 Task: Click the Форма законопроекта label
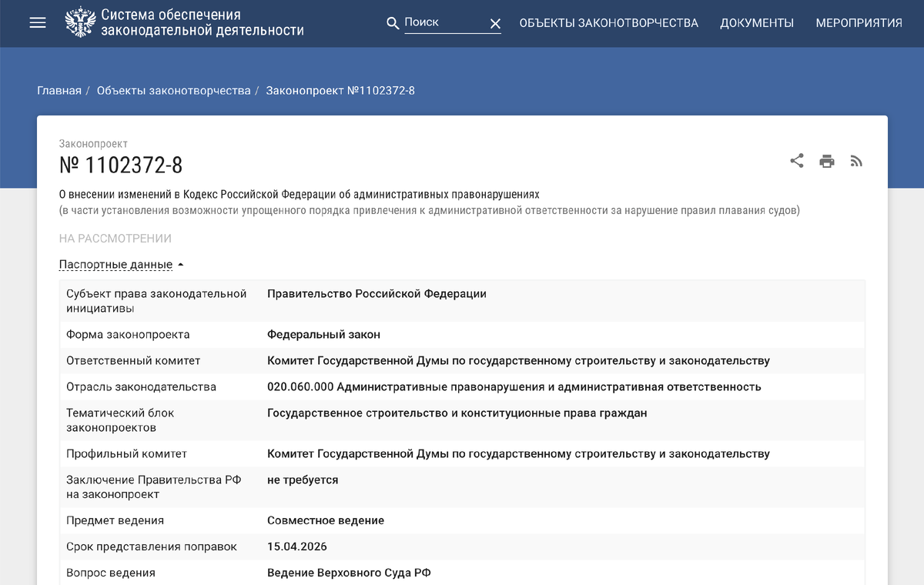(x=128, y=335)
